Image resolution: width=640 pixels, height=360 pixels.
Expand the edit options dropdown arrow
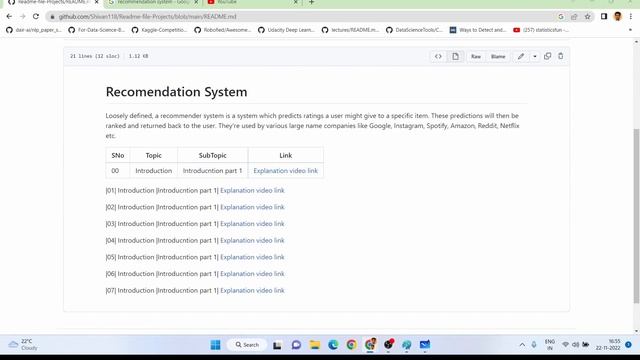[x=535, y=56]
